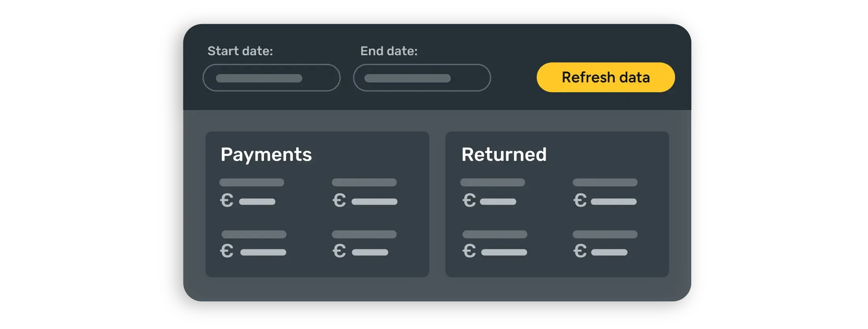The height and width of the screenshot is (329, 868).
Task: Click the placeholder bar directly below Payments heading
Action: (252, 182)
